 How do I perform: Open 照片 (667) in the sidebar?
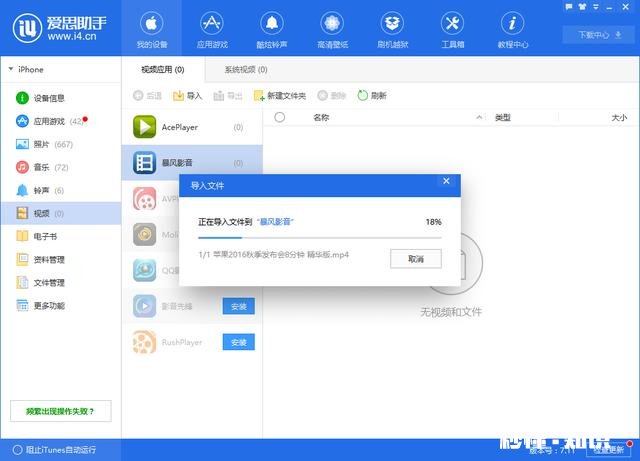61,144
